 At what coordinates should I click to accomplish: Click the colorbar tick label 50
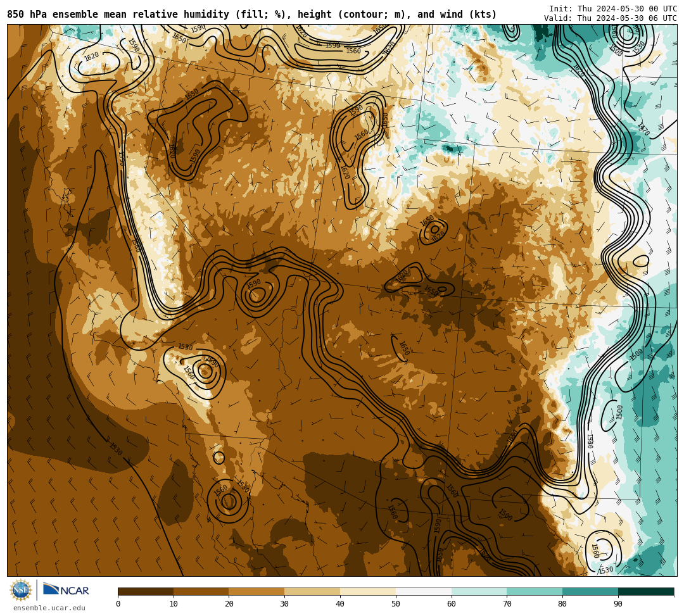[396, 604]
